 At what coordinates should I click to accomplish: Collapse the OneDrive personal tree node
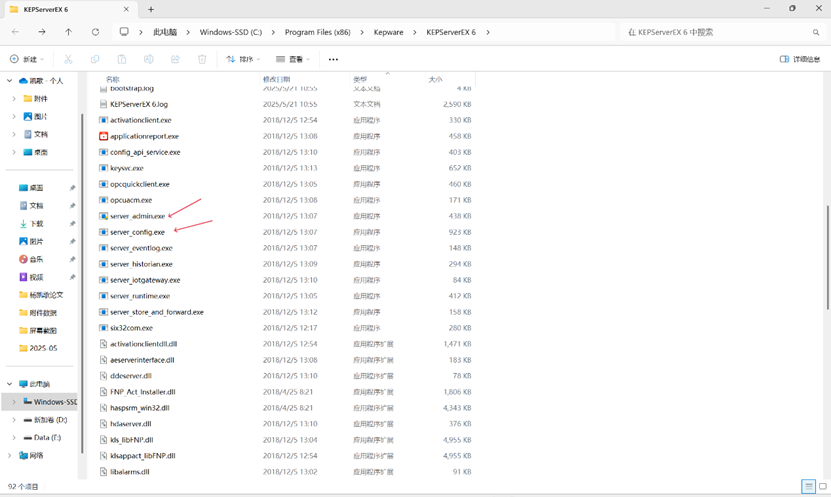pyautogui.click(x=10, y=81)
